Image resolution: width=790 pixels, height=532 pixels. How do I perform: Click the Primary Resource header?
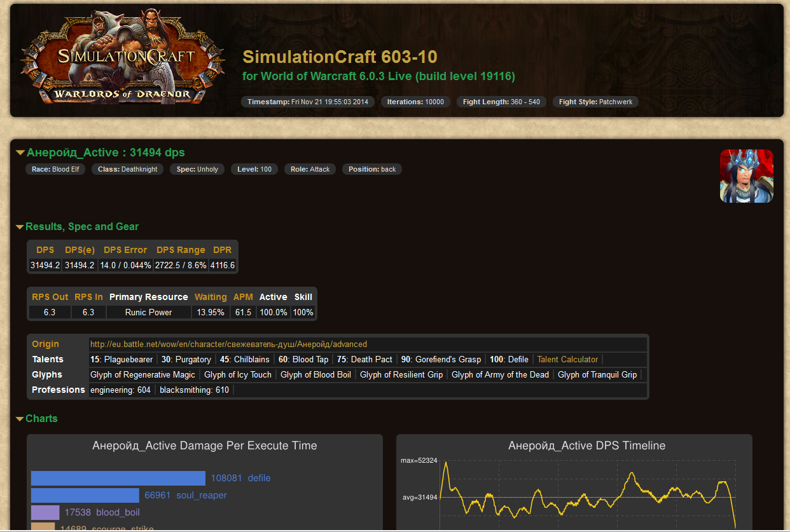coord(149,297)
